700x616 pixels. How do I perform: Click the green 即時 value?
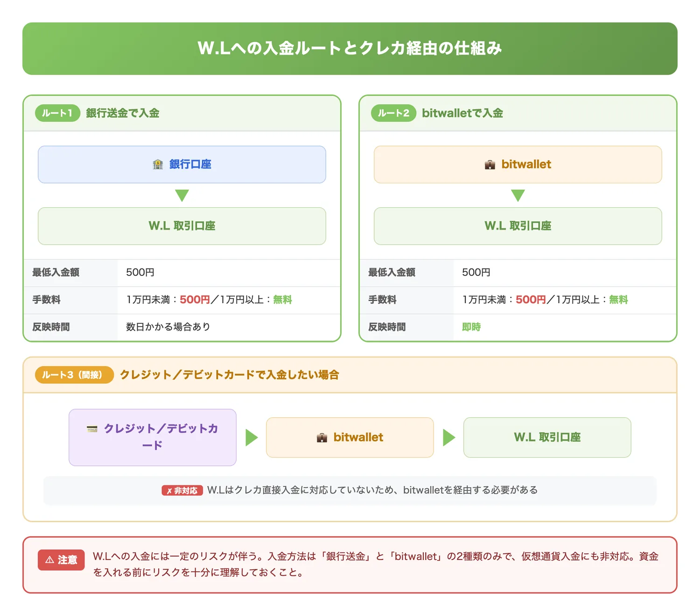tap(471, 327)
